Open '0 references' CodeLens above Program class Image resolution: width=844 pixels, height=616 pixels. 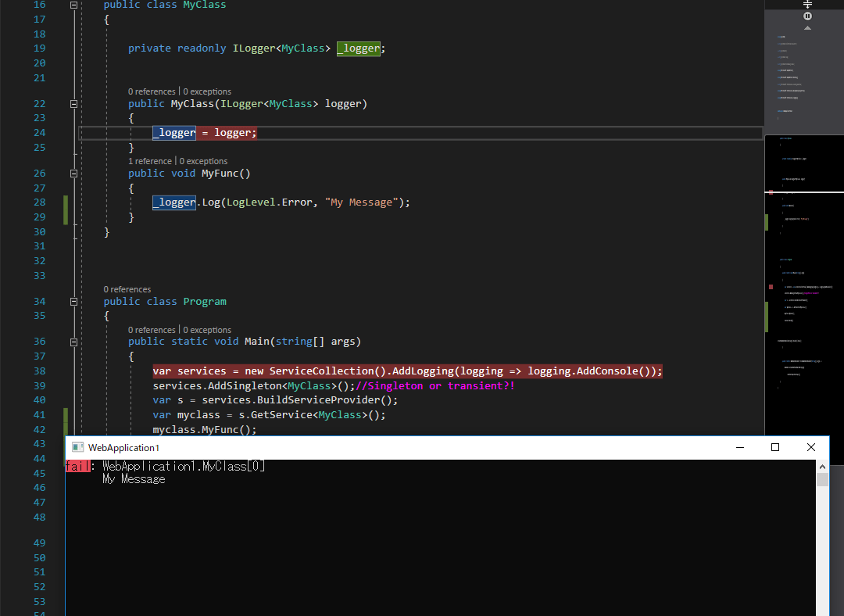point(127,288)
